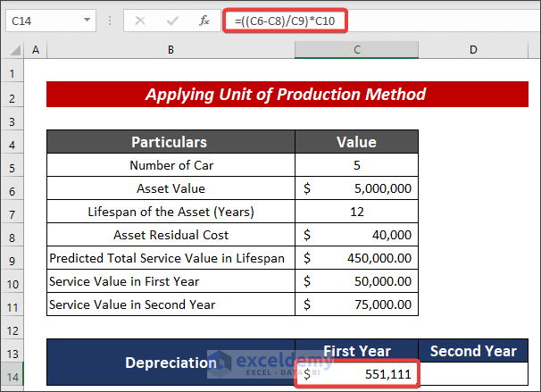The image size is (541, 392).
Task: Click the 'Depreciation' merged cell
Action: [x=171, y=363]
